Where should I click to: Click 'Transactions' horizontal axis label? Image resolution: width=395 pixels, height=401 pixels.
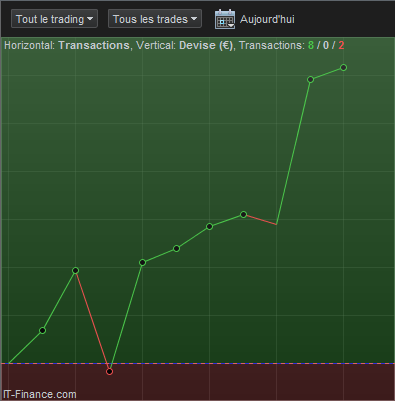click(x=94, y=45)
